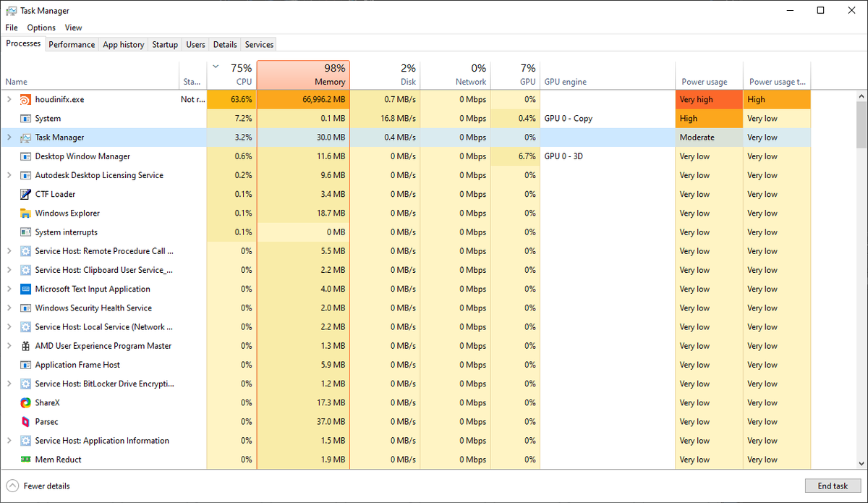The image size is (868, 503).
Task: Click the houdinifx.exe process icon
Action: tap(25, 99)
